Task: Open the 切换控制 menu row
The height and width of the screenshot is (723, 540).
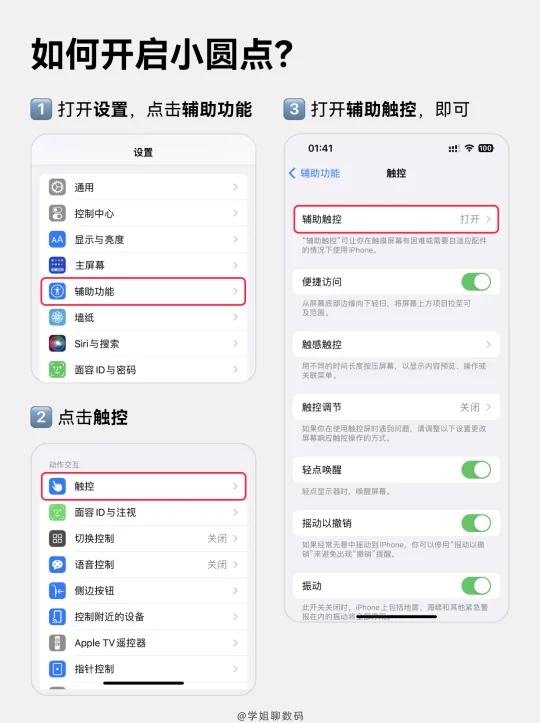Action: point(143,539)
